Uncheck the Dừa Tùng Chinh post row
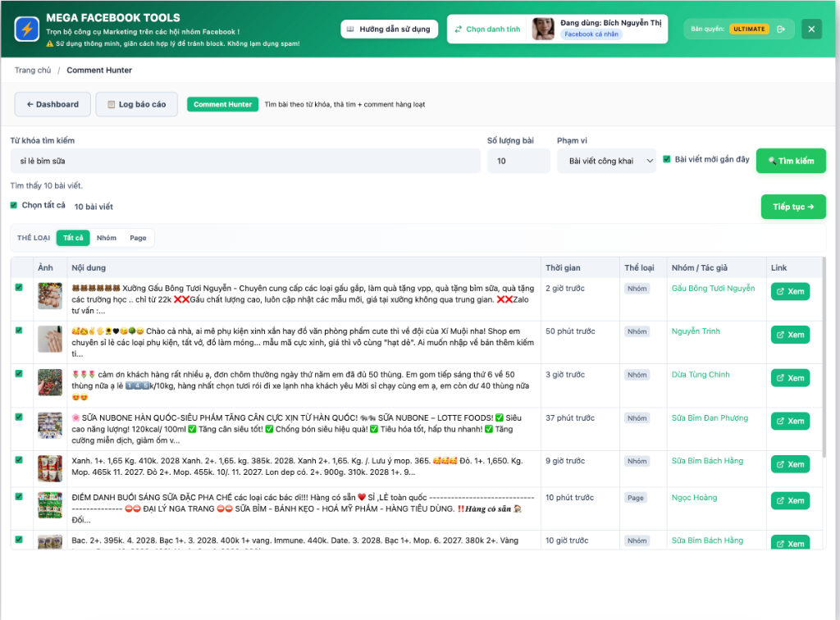Image resolution: width=840 pixels, height=620 pixels. coord(19,374)
